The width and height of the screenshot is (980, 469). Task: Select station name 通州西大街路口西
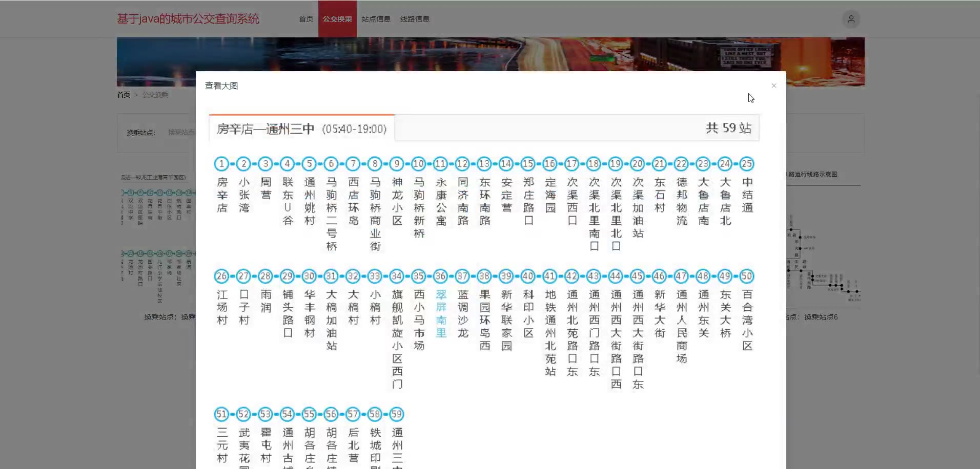616,339
